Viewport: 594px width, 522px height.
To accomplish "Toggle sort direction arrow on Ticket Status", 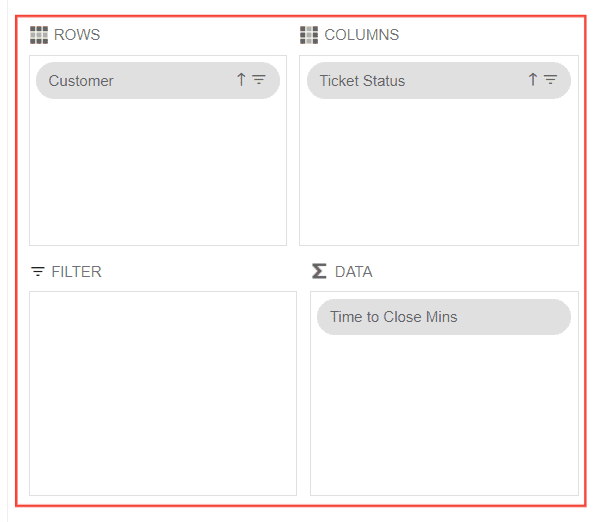I will tap(533, 80).
